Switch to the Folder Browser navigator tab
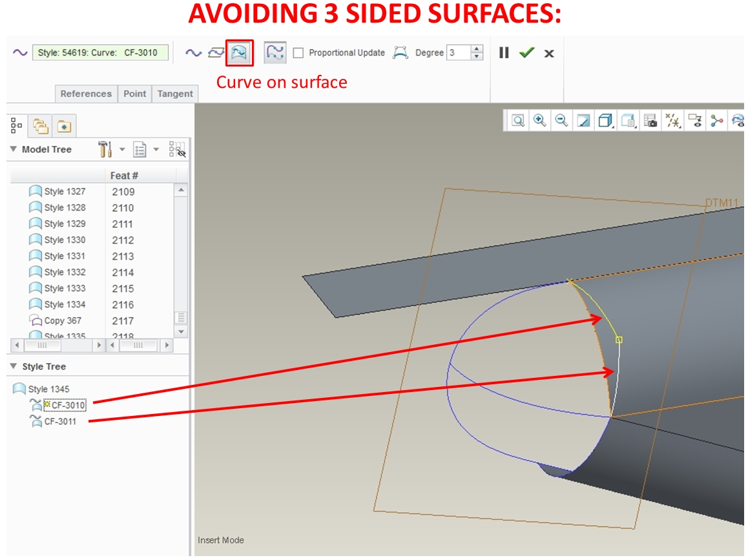This screenshot has width=748, height=560. pyautogui.click(x=41, y=126)
